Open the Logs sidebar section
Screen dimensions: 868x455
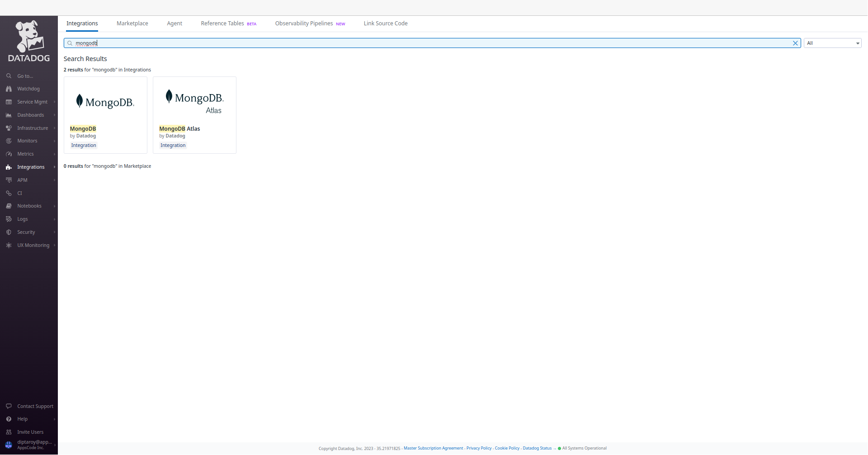coord(22,219)
